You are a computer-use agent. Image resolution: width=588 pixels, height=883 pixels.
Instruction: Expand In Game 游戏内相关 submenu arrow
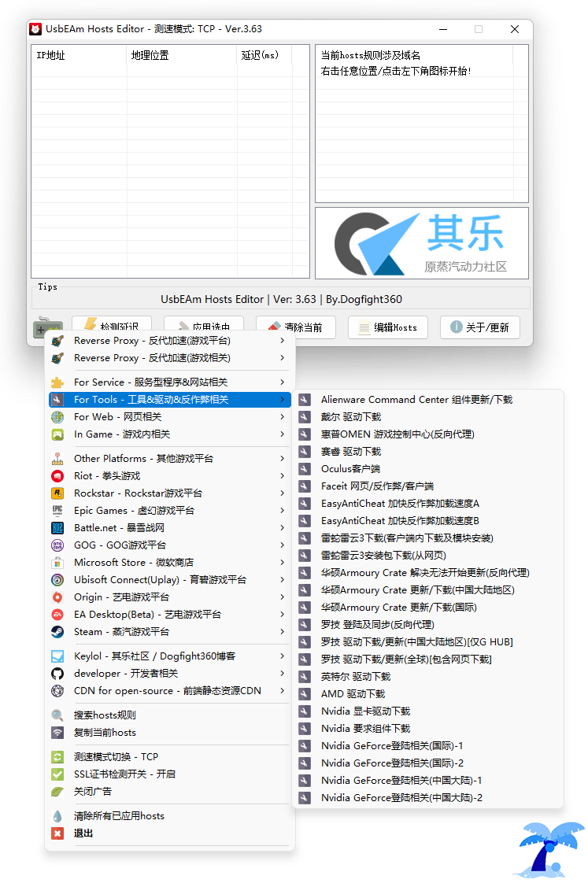click(282, 434)
